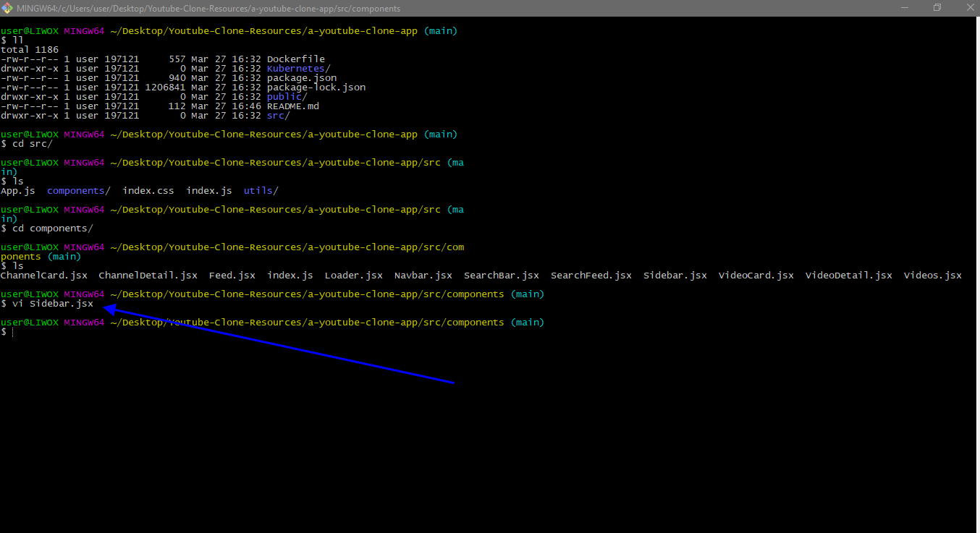Click the MINGW64 Git Bash title bar icon
980x533 pixels.
click(8, 8)
